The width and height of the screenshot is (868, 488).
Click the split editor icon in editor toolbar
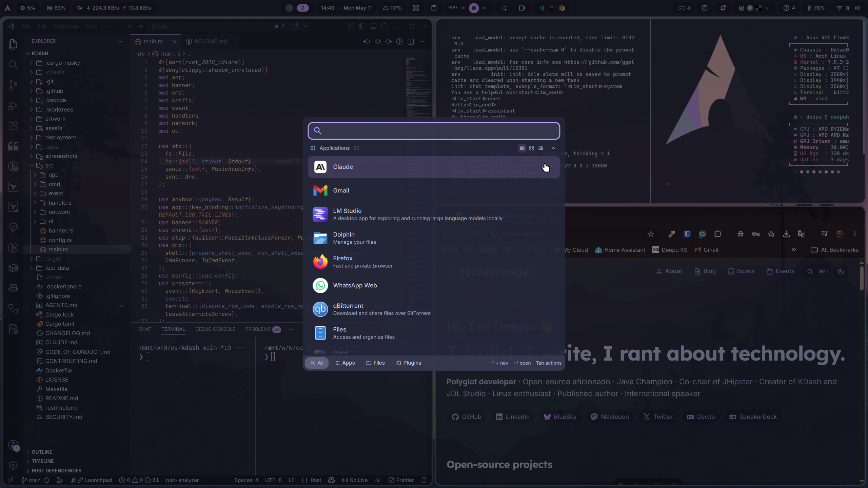411,41
